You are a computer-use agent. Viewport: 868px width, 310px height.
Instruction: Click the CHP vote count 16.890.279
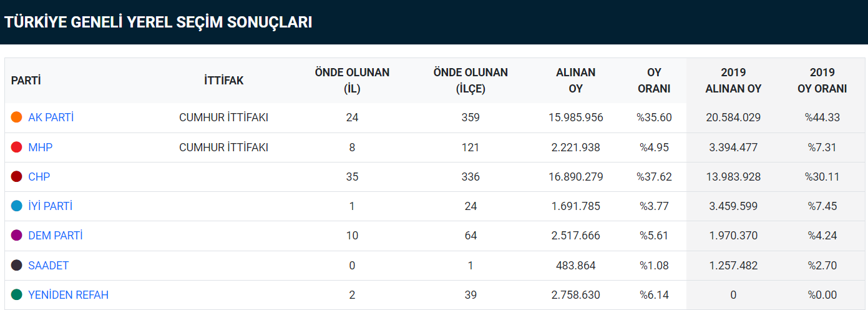(x=575, y=177)
